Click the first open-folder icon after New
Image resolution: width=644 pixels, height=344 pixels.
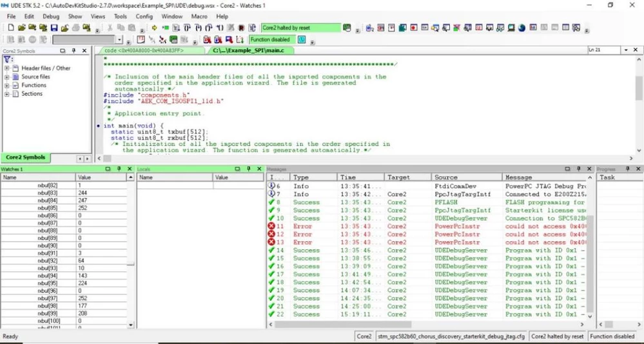pos(22,28)
